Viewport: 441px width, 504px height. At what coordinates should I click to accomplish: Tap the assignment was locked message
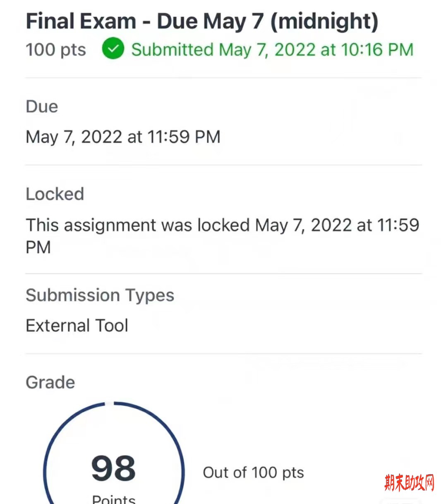click(x=223, y=236)
